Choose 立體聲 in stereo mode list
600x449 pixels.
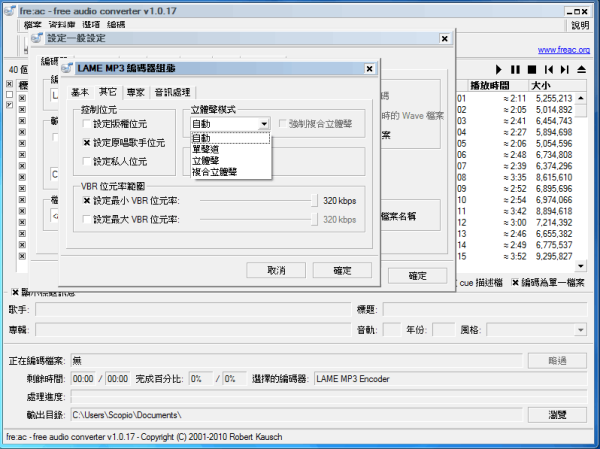[231, 161]
